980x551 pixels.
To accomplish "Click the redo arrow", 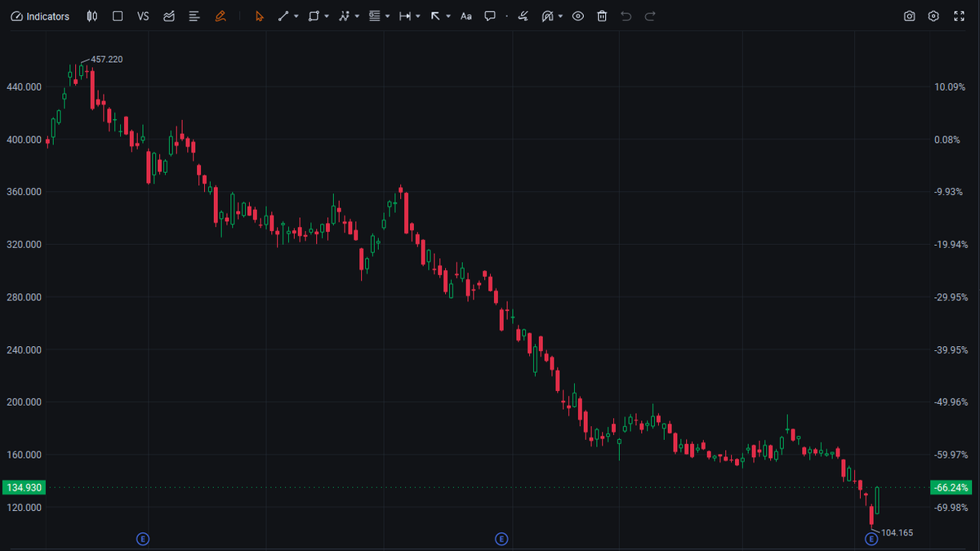I will [650, 16].
